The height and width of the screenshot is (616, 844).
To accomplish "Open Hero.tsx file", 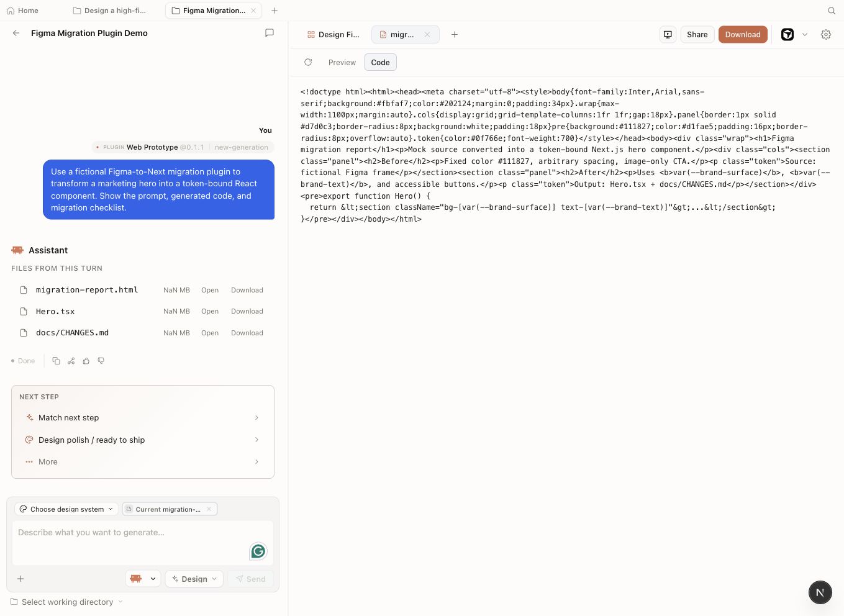I will (x=210, y=311).
